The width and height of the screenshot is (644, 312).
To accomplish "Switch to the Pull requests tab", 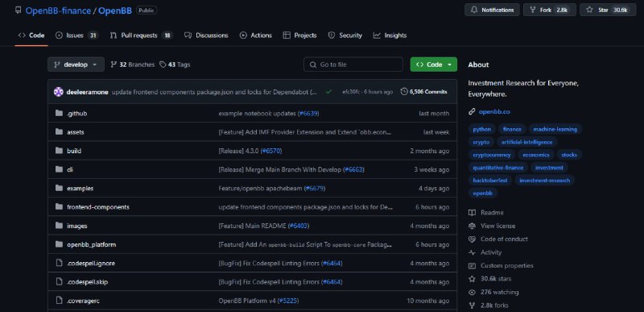I will tap(142, 35).
